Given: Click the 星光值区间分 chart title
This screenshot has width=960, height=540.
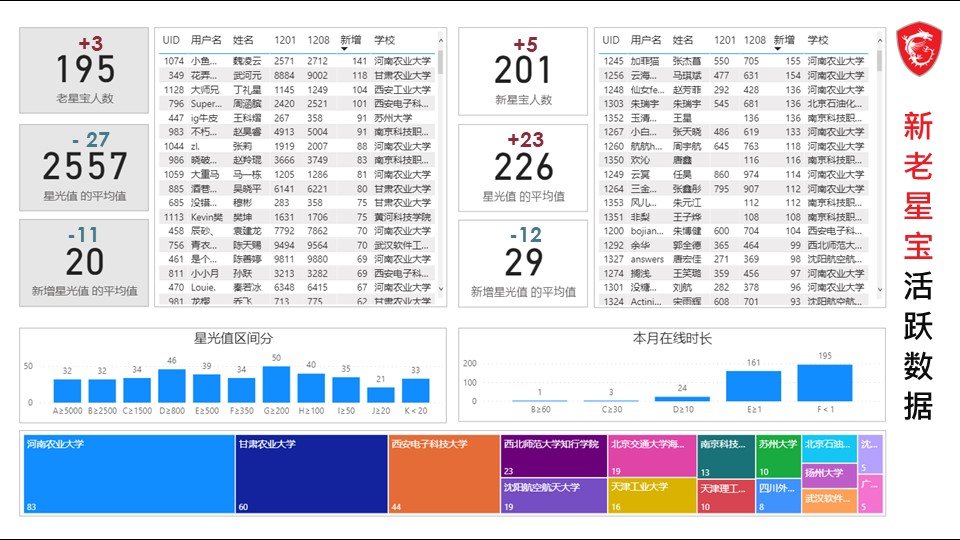Looking at the screenshot, I should 233,339.
